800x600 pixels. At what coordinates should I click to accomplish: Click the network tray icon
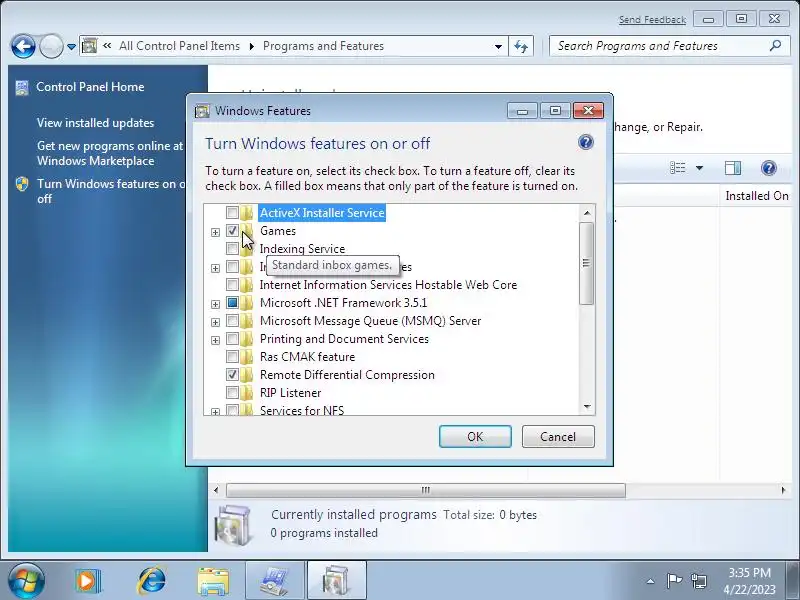(698, 581)
